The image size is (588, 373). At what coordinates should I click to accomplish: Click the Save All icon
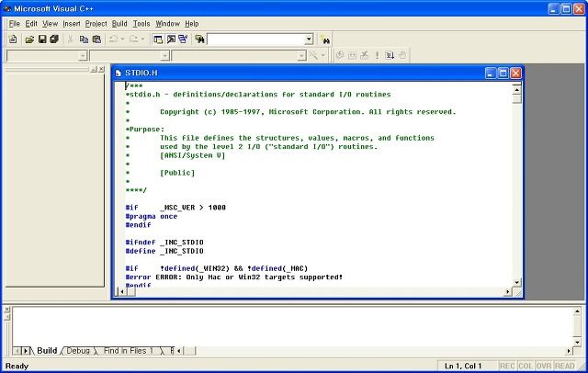pyautogui.click(x=54, y=39)
